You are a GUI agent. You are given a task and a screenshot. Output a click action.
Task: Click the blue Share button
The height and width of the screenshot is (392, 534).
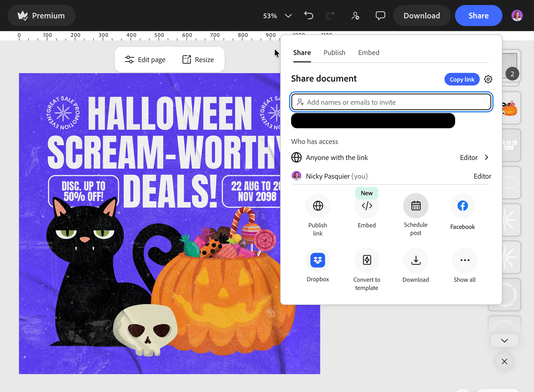pyautogui.click(x=478, y=16)
